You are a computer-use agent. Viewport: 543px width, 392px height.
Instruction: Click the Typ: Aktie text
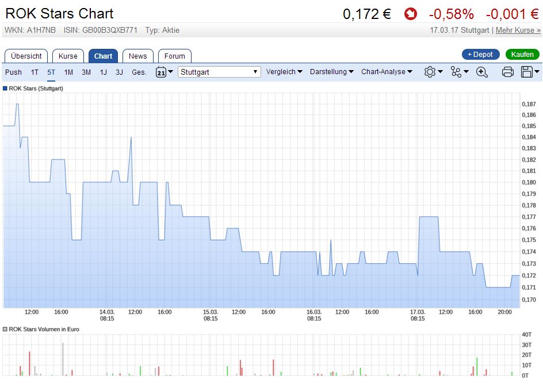(162, 30)
